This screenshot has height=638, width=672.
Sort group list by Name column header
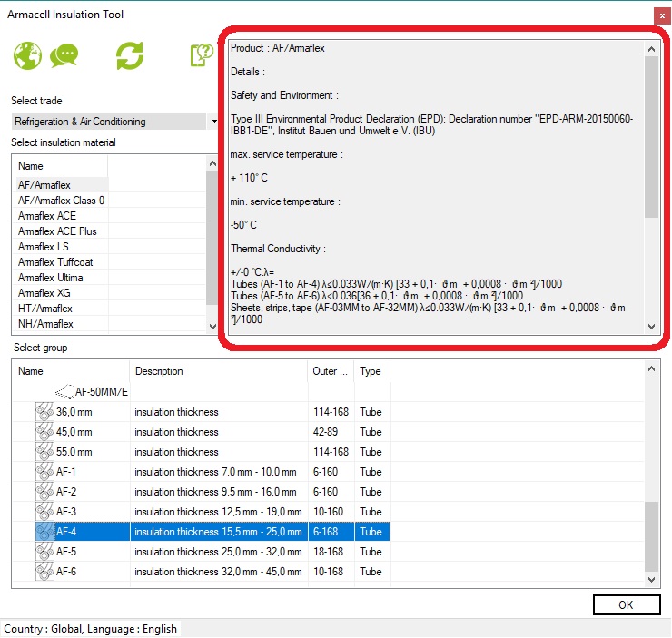71,371
